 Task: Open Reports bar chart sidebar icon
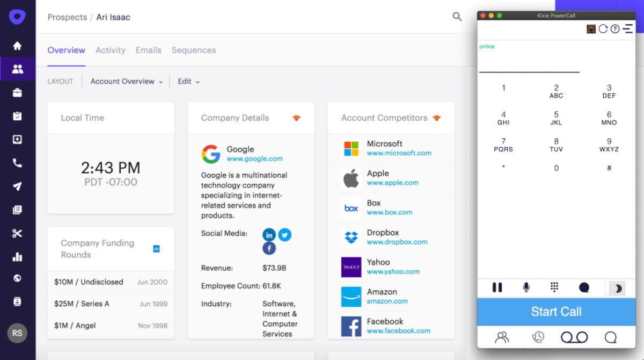[17, 256]
